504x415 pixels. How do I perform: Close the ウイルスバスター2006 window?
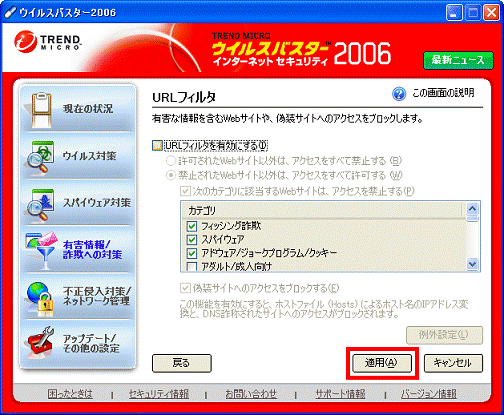[x=491, y=13]
